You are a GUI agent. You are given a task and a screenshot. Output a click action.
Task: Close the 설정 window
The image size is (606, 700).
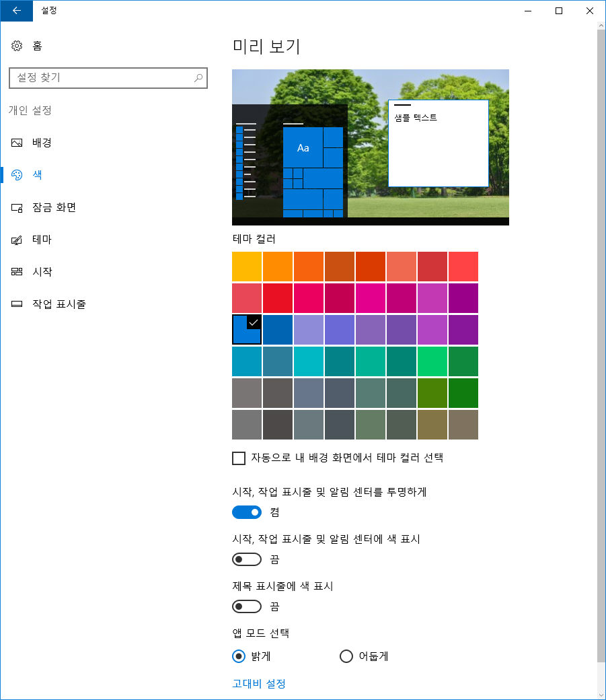click(x=589, y=11)
